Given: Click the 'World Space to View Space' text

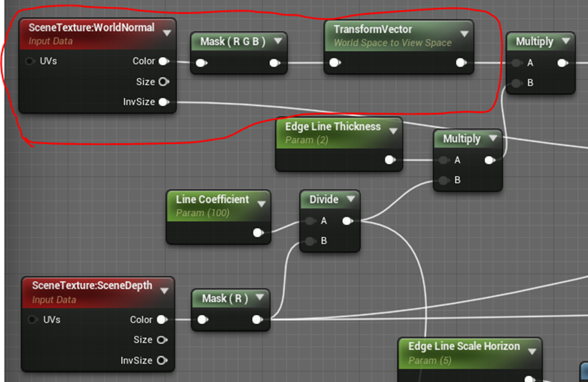Looking at the screenshot, I should coord(393,43).
